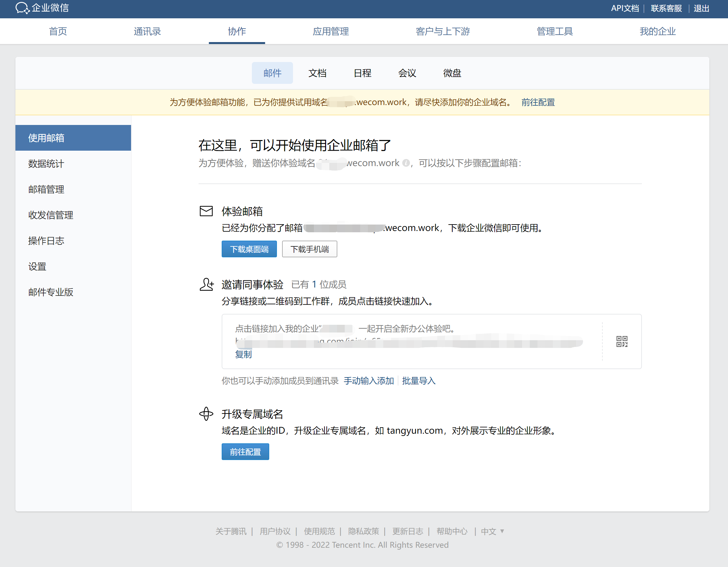This screenshot has height=567, width=728.
Task: Open 客户与上下游 tab
Action: 443,31
